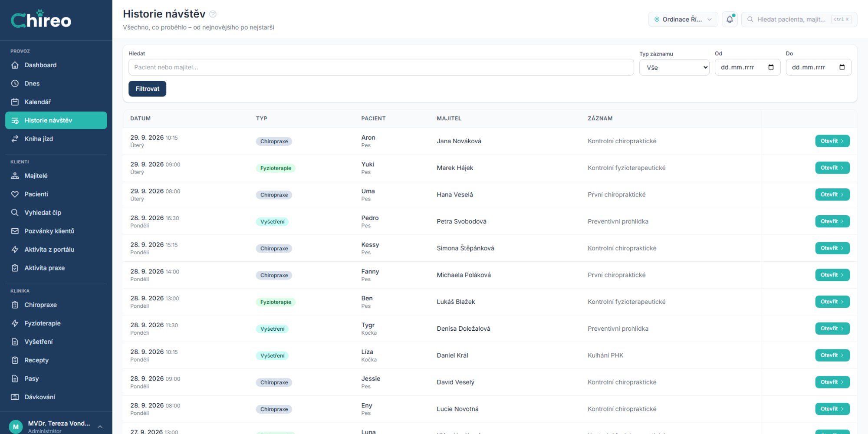Click owner name Petra Svobodová
Viewport: 868px width, 434px height.
[x=461, y=221]
